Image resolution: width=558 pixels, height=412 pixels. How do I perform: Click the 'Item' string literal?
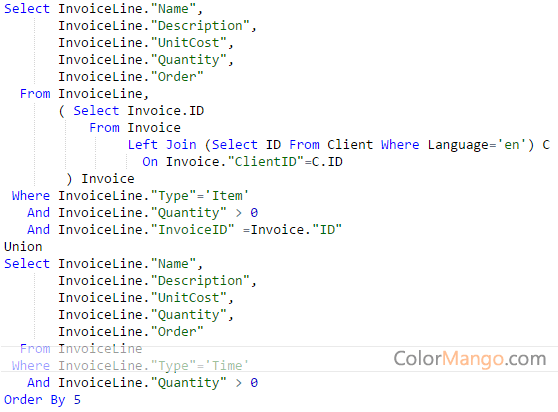[x=230, y=196]
